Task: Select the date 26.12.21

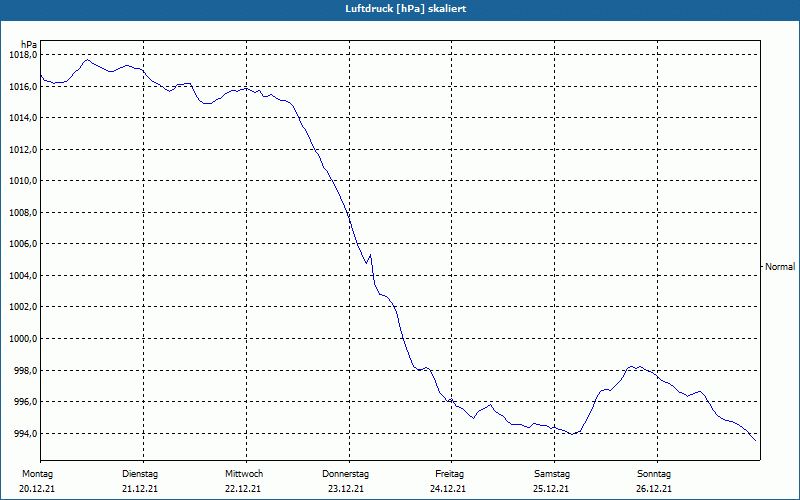Action: point(654,489)
